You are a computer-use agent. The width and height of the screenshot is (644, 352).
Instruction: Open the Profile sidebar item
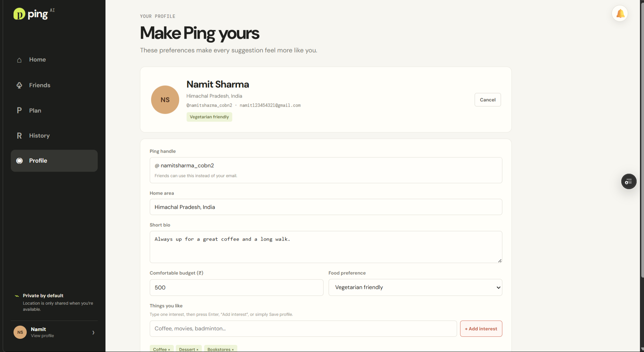[x=54, y=161]
